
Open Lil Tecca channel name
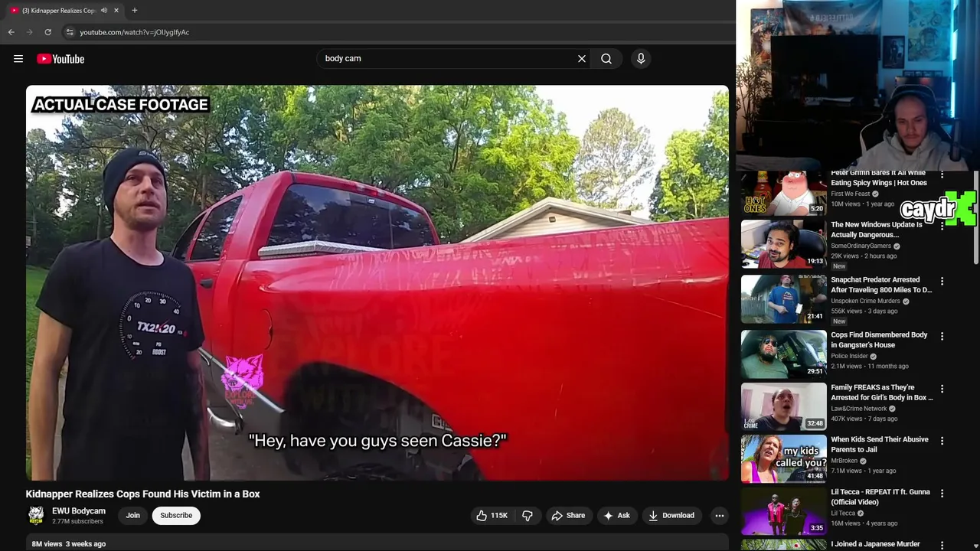843,514
